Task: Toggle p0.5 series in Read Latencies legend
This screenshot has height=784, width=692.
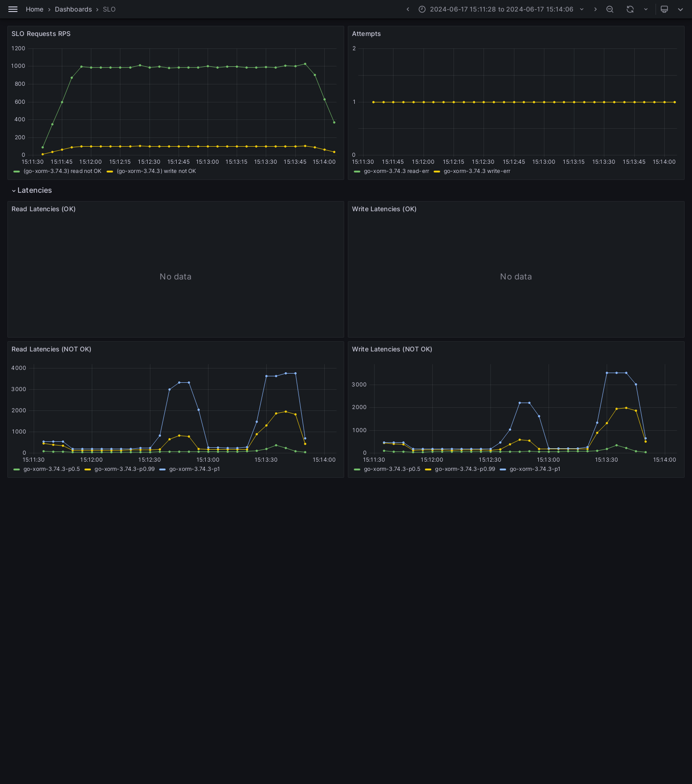Action: 52,469
